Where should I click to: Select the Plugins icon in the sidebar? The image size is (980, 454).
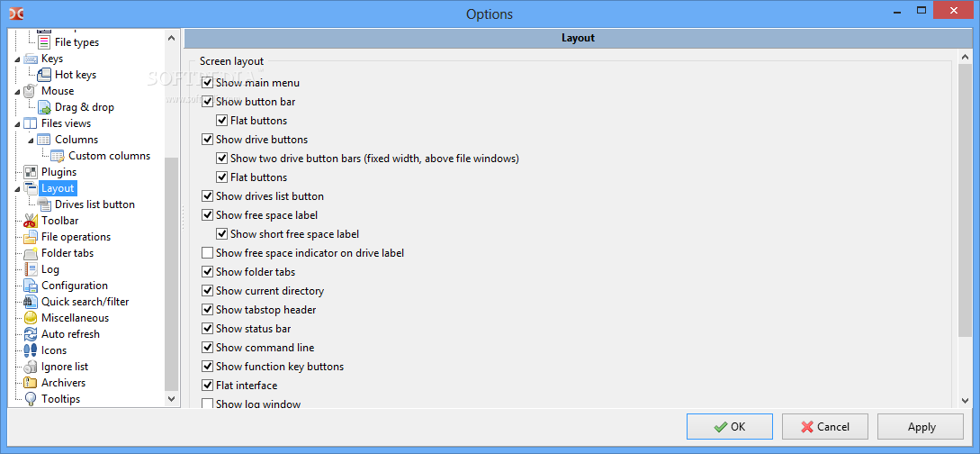click(x=30, y=172)
